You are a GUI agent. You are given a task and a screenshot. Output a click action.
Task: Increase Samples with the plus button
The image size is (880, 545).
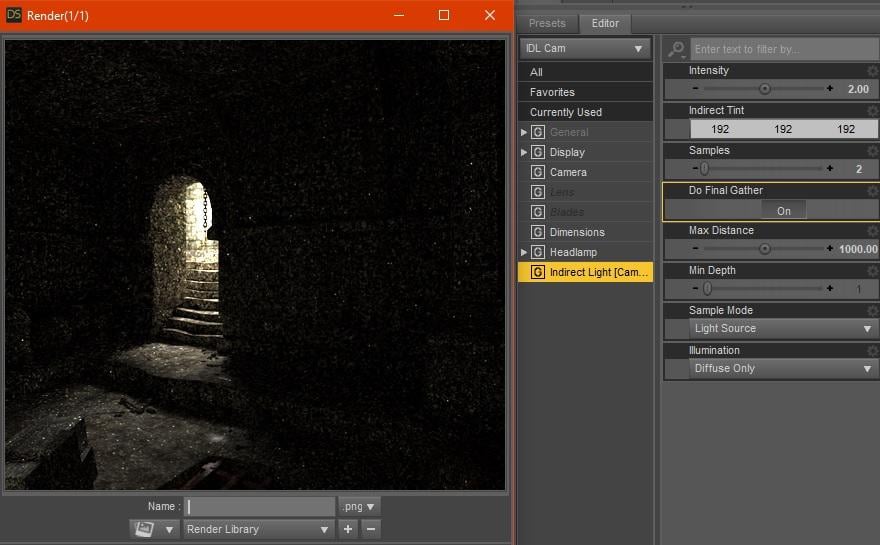(x=829, y=168)
